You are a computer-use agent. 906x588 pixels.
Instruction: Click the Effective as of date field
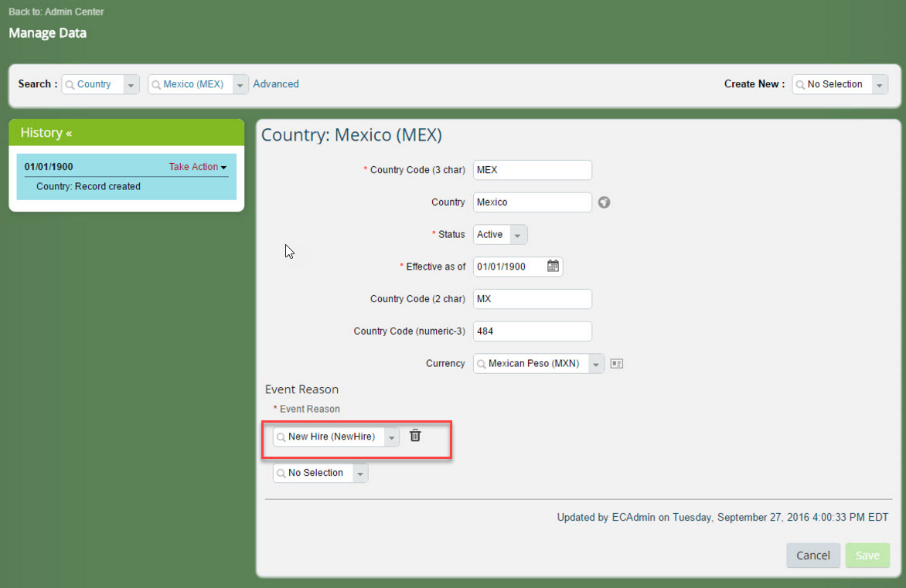pos(518,267)
